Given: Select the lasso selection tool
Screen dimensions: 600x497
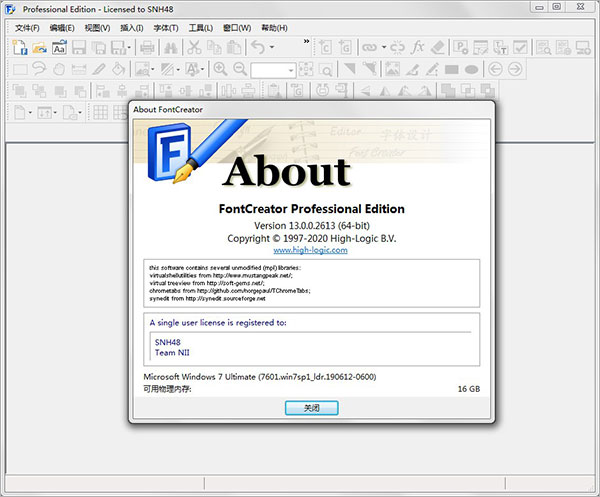Looking at the screenshot, I should 39,69.
